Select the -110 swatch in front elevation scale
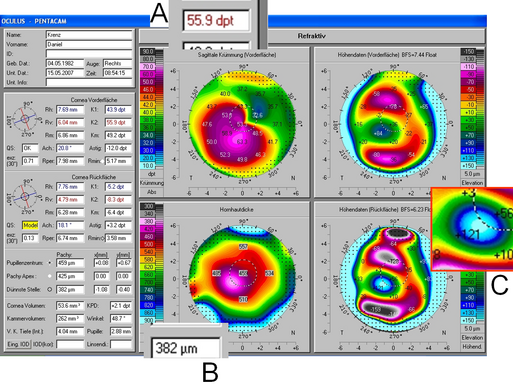This screenshot has width=513, height=384. pos(469,67)
